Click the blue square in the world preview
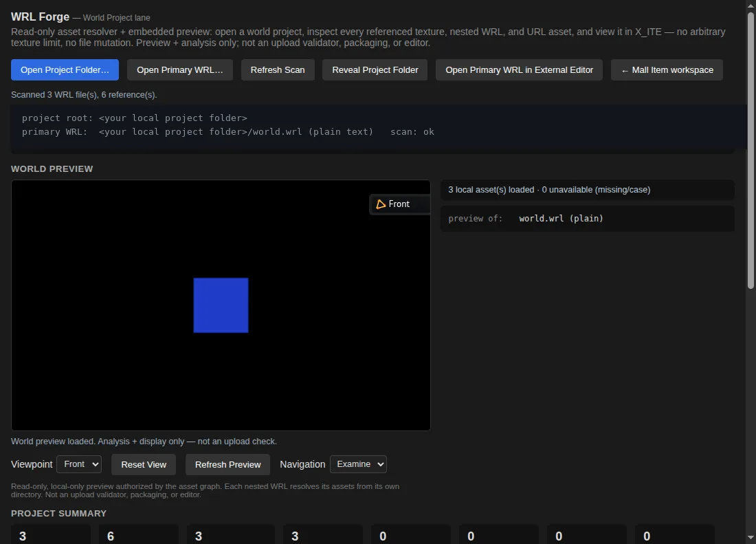Screen dimensions: 756x544 (x=221, y=305)
